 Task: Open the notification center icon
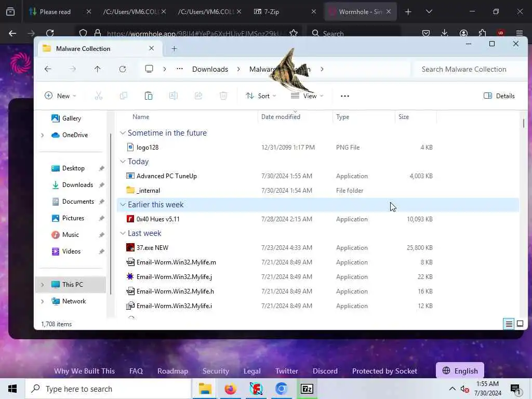coord(515,389)
